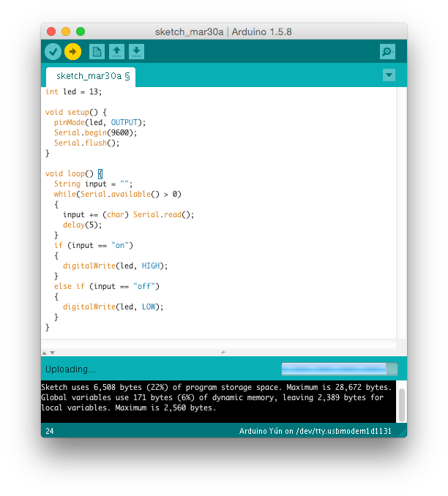
Task: Click the 'void loop()' line
Action: 74,173
